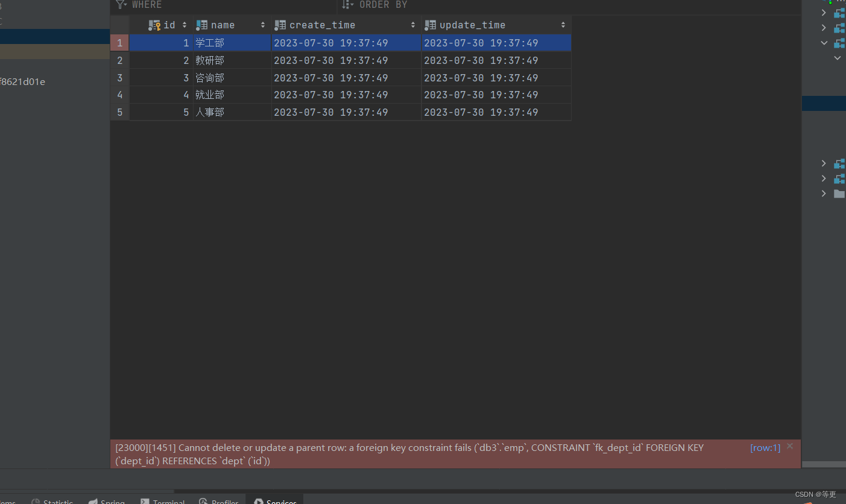Select the create_time column header
The width and height of the screenshot is (846, 504).
pyautogui.click(x=346, y=25)
